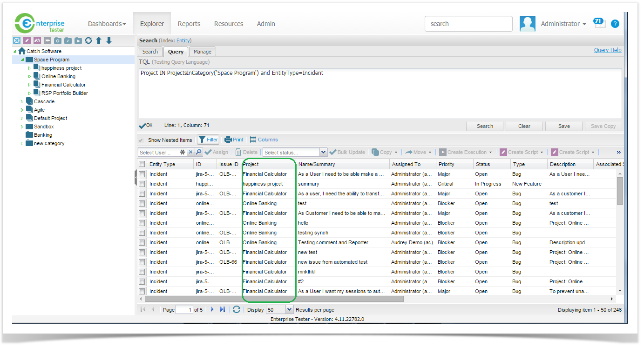The height and width of the screenshot is (347, 644).
Task: Click the move down arrow icon in tree toolbar
Action: tap(109, 40)
